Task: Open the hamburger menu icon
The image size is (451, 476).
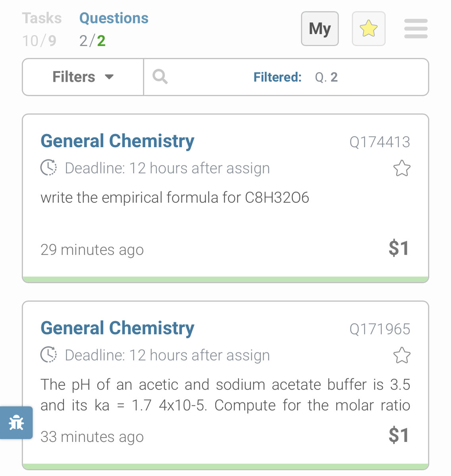Action: [416, 29]
